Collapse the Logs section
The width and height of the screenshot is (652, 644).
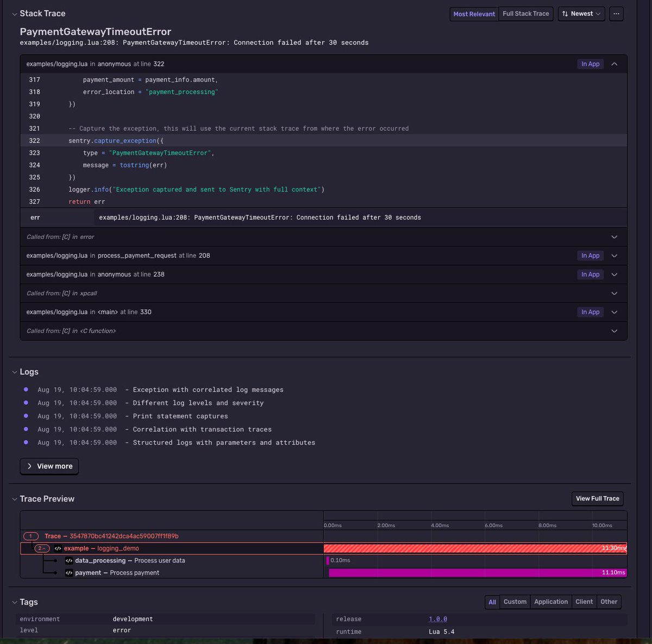15,372
